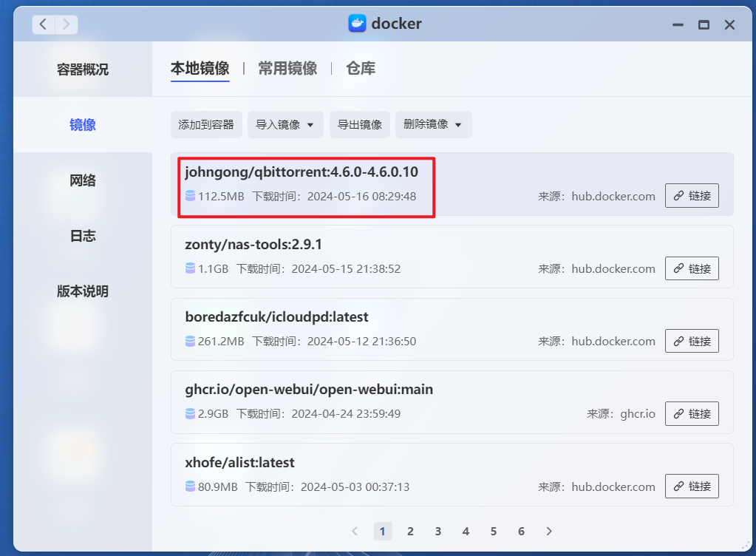Image resolution: width=756 pixels, height=556 pixels.
Task: Click the 2.9GB size value
Action: point(213,414)
